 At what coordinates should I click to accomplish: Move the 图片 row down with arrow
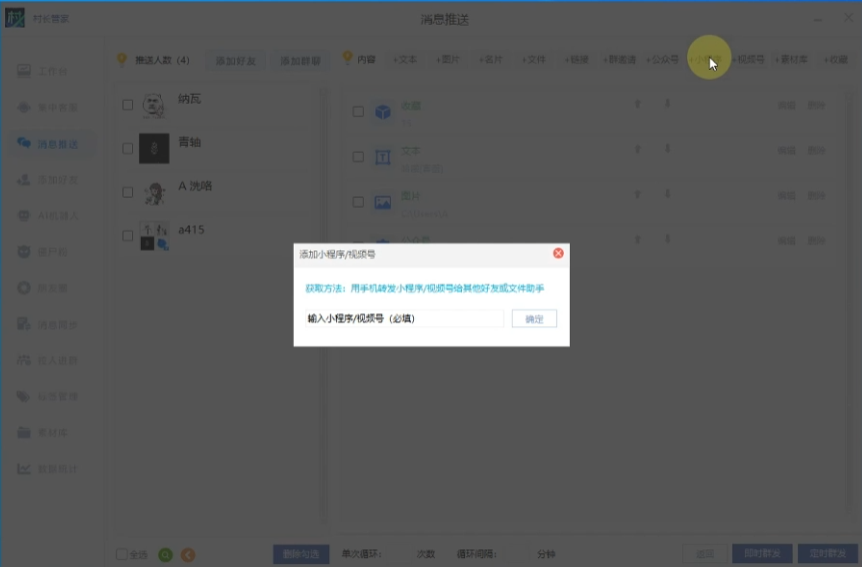coord(667,194)
